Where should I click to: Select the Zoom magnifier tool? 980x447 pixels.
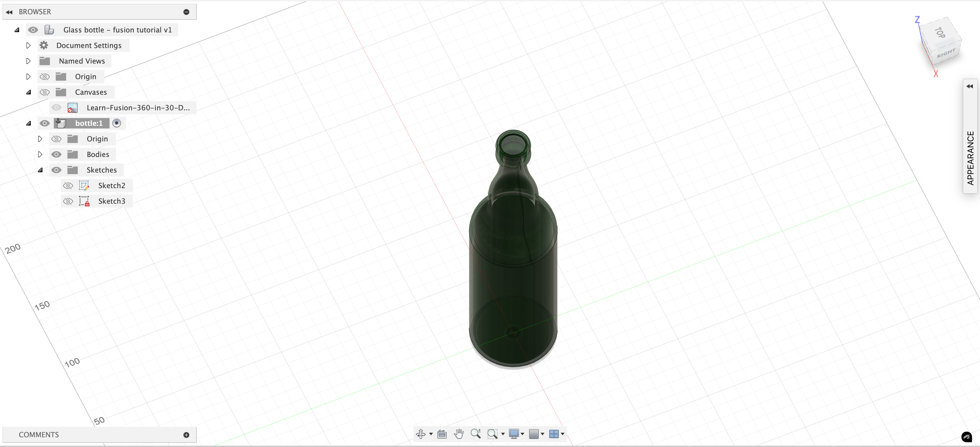[x=475, y=434]
